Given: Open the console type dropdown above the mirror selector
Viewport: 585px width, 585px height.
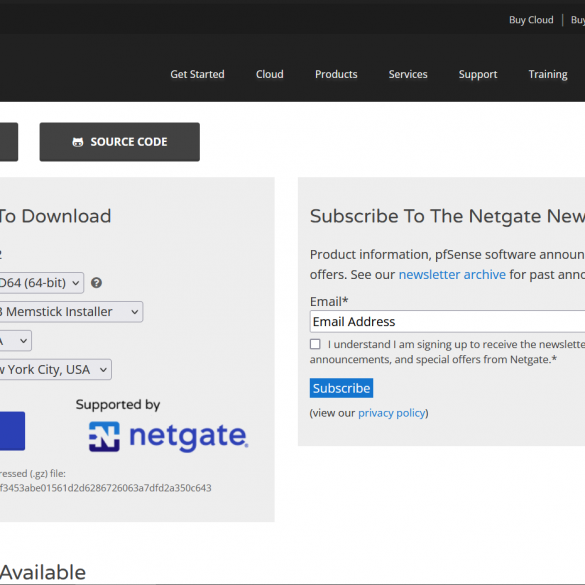Looking at the screenshot, I should point(15,341).
